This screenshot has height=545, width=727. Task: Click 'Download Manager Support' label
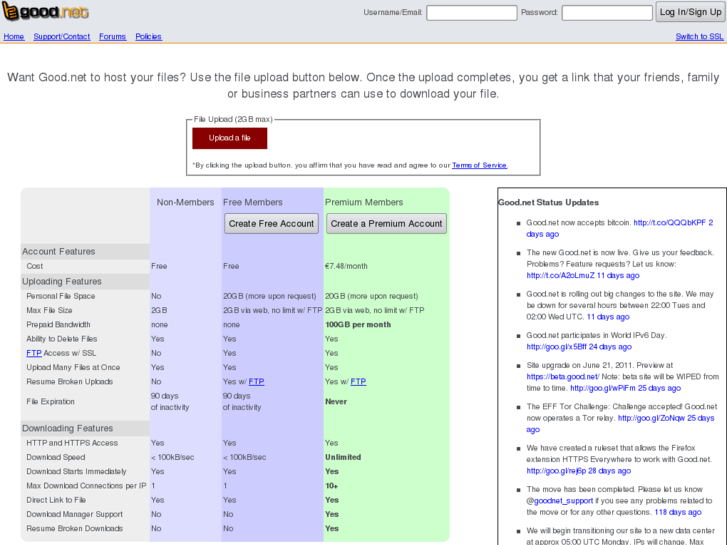pyautogui.click(x=75, y=514)
